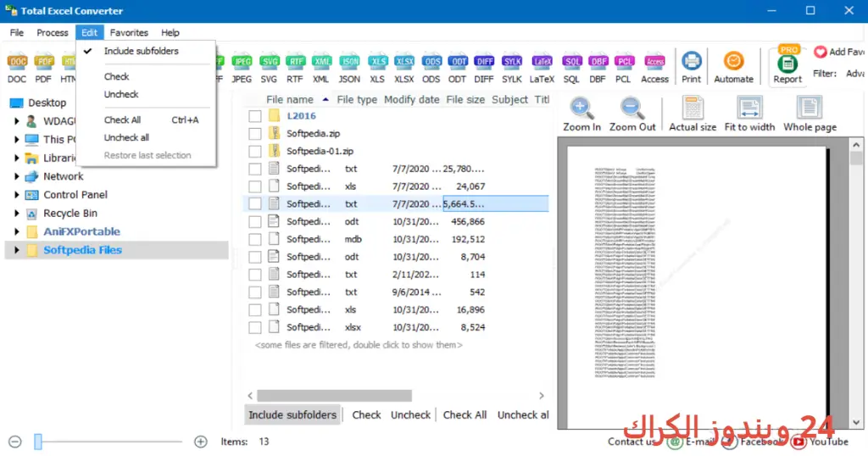The height and width of the screenshot is (456, 868).
Task: Check the odt file sized 456,866
Action: (254, 222)
